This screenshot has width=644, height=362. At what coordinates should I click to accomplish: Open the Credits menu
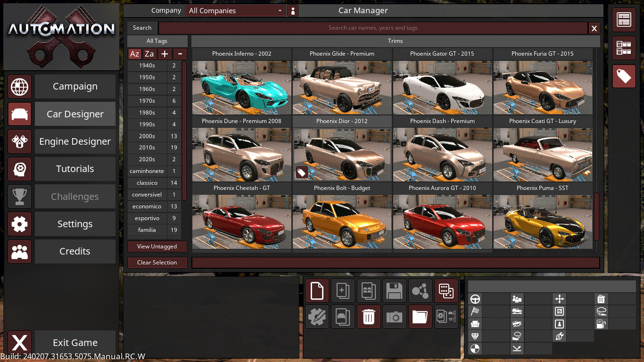point(75,251)
